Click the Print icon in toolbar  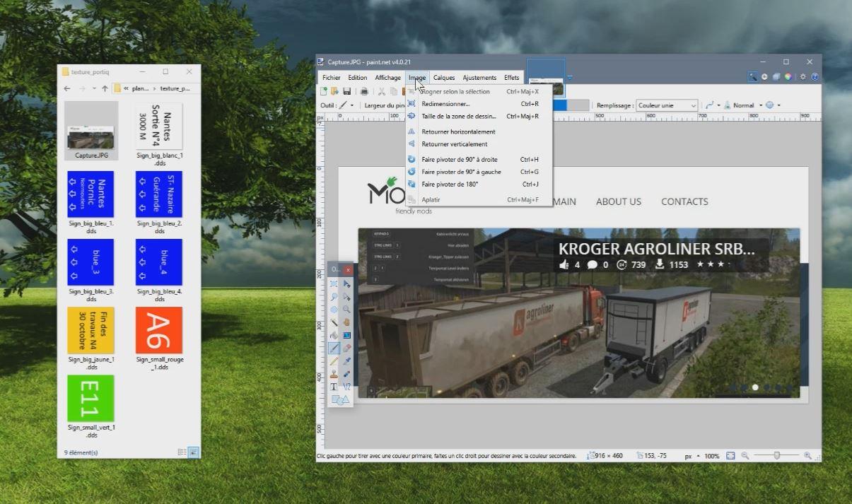(364, 91)
